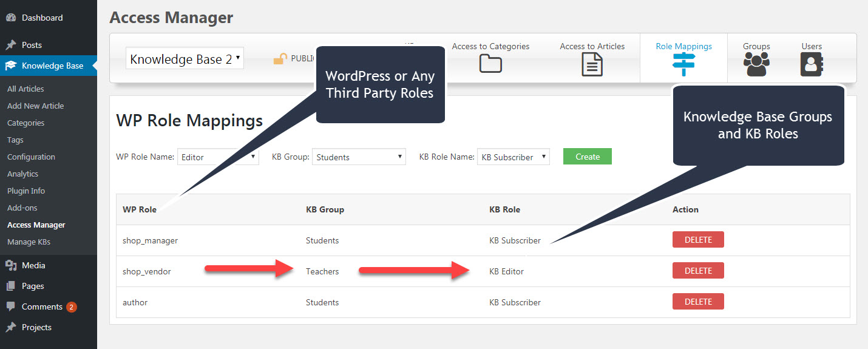
Task: Click the comments count badge 2
Action: click(72, 307)
